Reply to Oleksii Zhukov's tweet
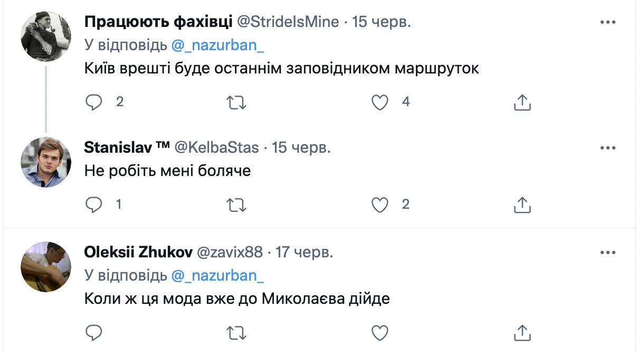Viewport: 644px width, 353px height. [x=93, y=332]
